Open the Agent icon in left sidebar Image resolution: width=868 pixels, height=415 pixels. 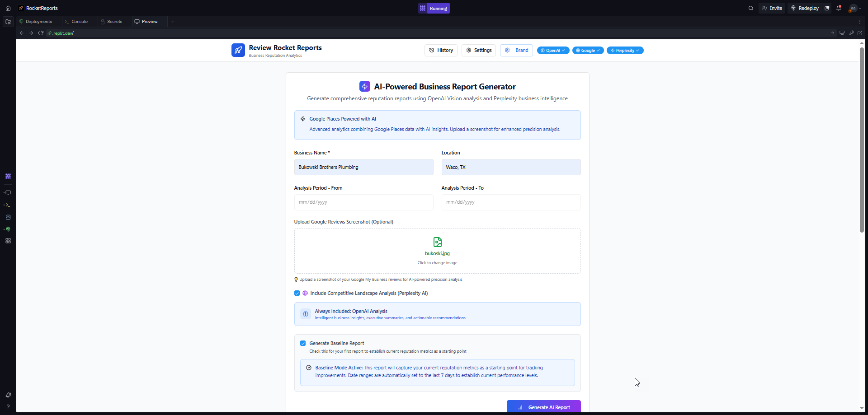click(8, 176)
